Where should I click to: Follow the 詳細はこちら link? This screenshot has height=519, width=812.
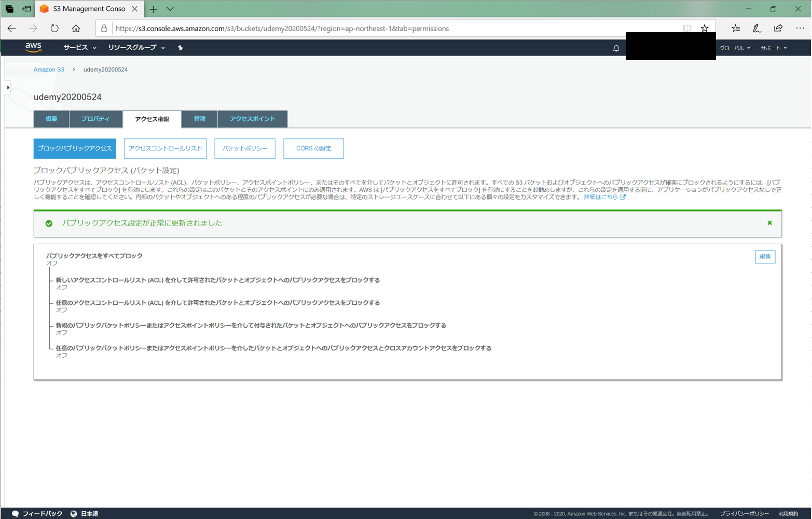pos(601,197)
